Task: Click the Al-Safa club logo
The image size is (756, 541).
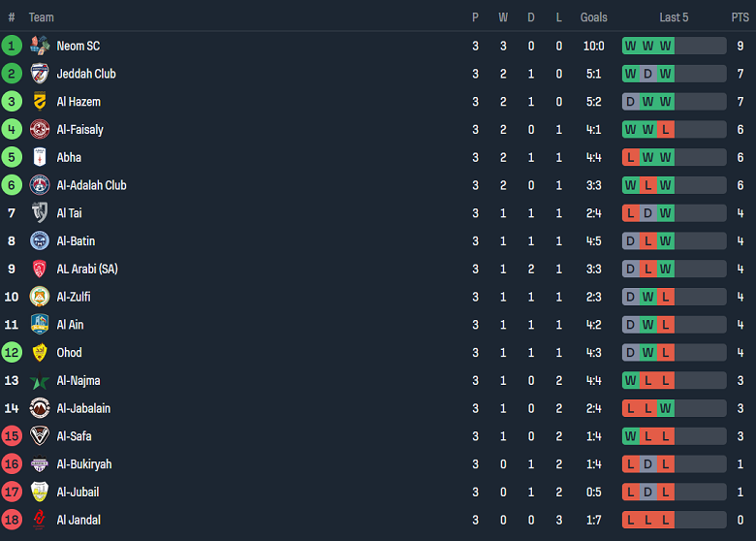Action: click(x=40, y=436)
